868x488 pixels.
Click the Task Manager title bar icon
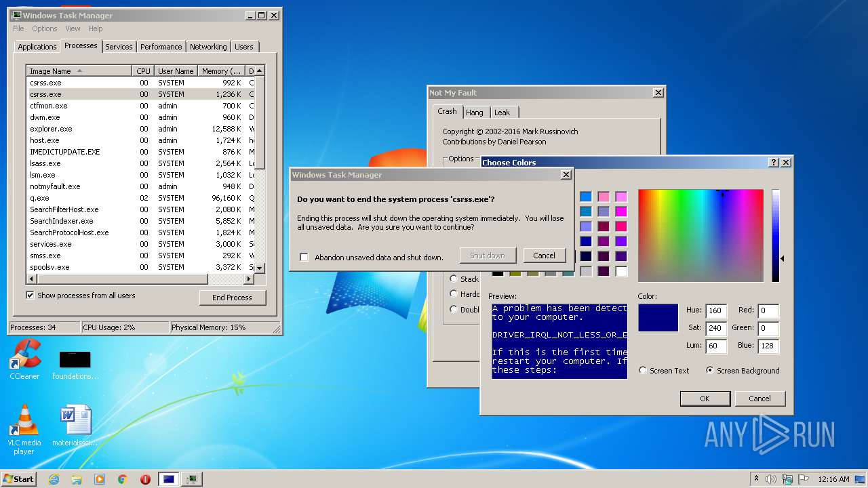[x=16, y=15]
